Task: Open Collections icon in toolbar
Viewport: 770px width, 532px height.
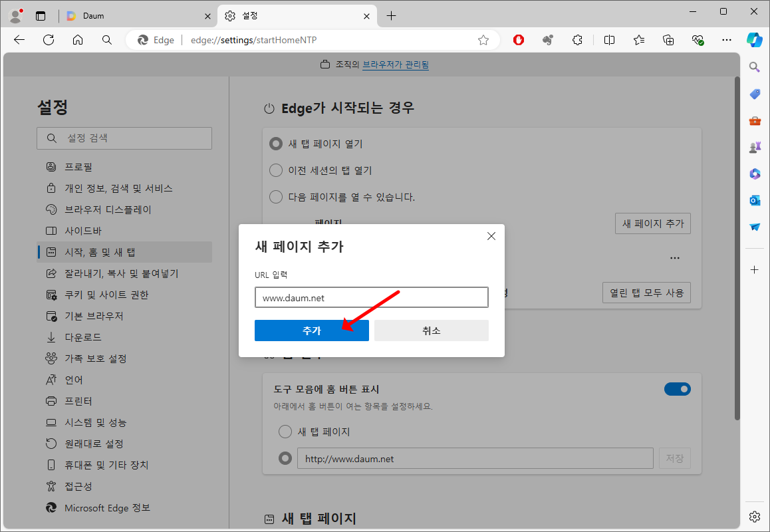Action: coord(668,40)
